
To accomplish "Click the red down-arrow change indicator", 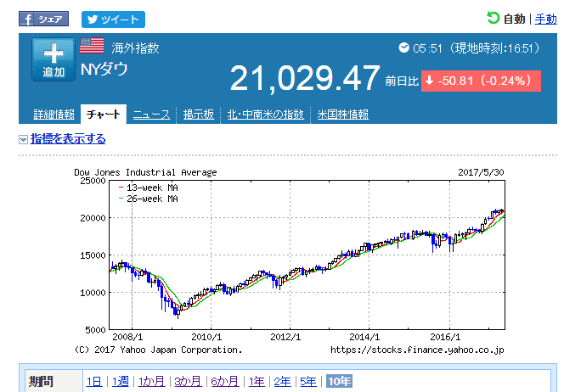I will coord(429,81).
